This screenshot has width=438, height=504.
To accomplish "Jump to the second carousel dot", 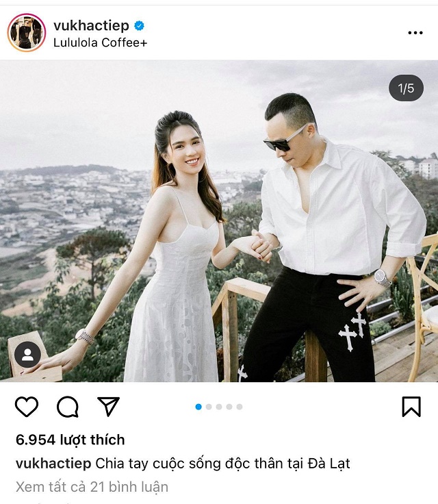I will [209, 407].
